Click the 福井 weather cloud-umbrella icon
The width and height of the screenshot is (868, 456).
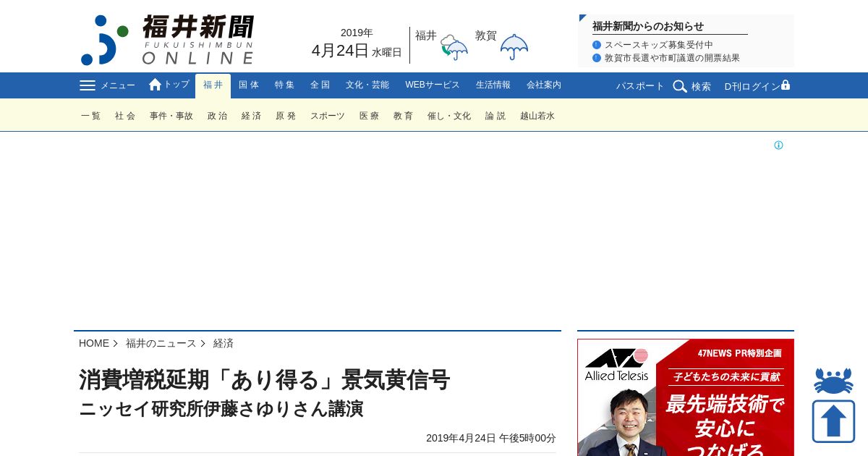[x=454, y=47]
